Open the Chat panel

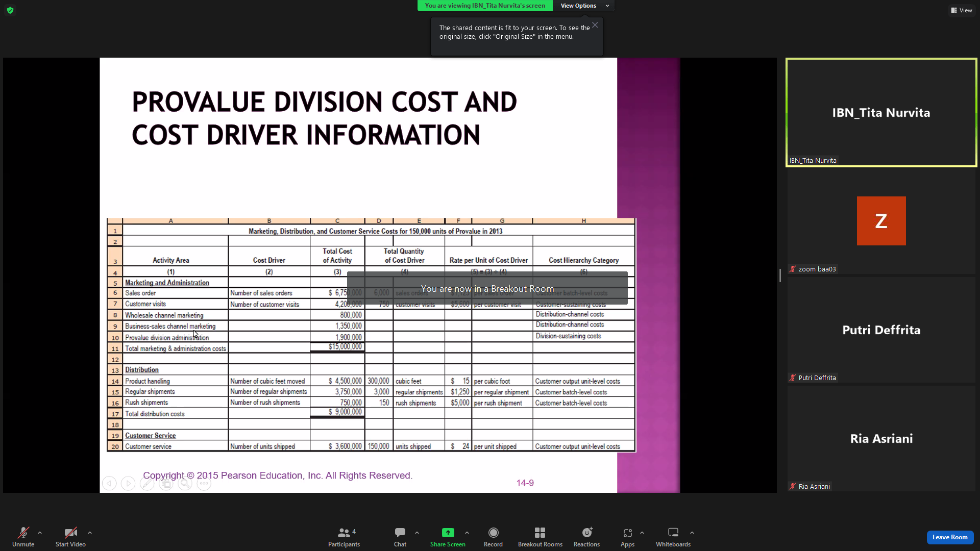click(x=400, y=537)
